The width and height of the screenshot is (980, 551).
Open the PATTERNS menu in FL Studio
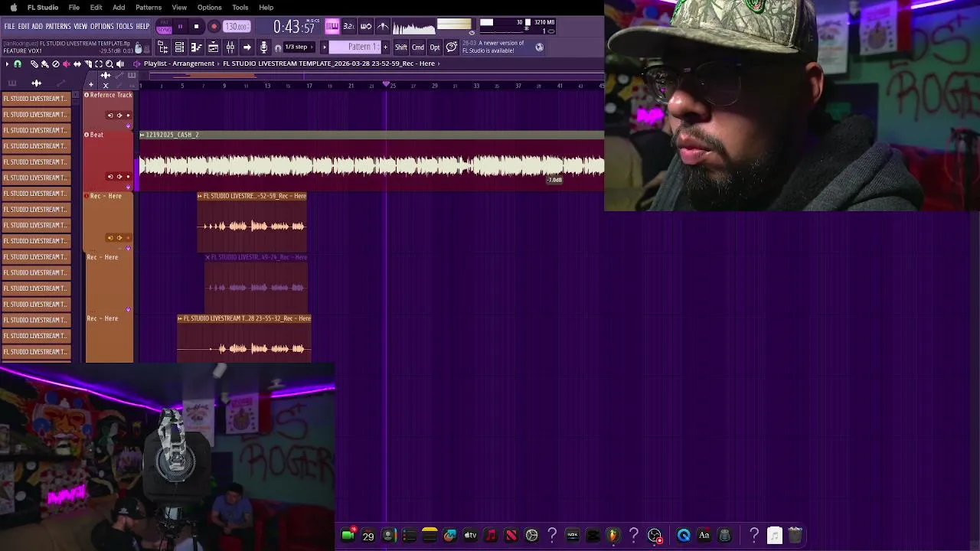tap(58, 26)
